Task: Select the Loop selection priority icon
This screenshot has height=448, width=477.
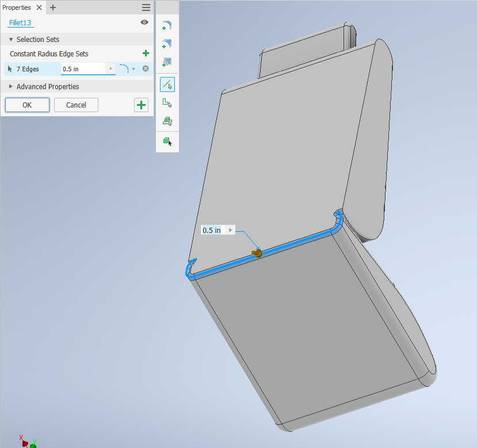Action: [167, 103]
